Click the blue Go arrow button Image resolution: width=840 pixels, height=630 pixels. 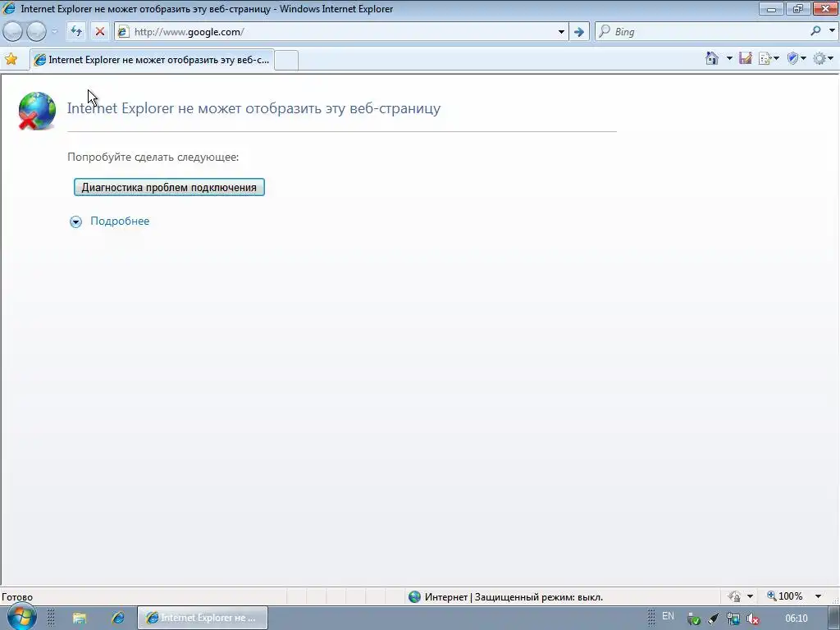tap(578, 32)
